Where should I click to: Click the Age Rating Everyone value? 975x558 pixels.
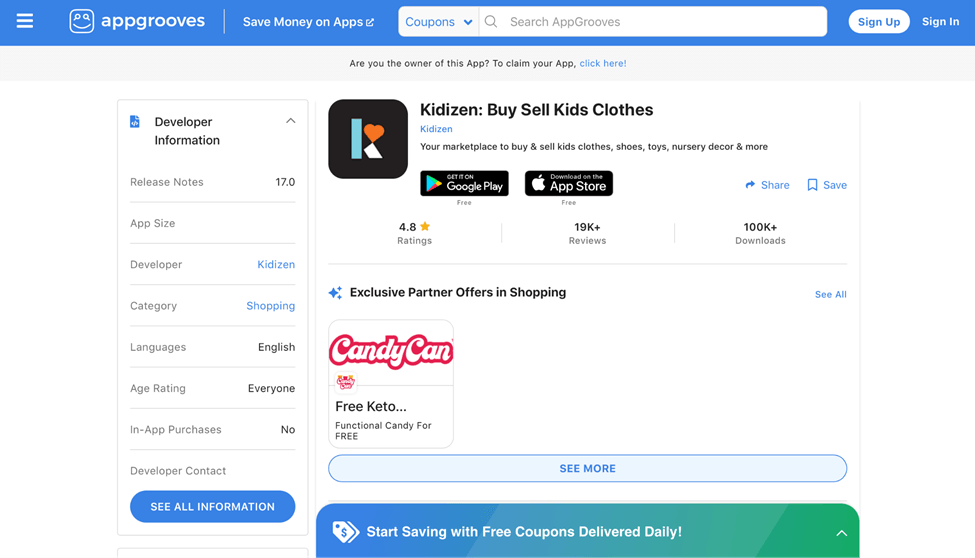pyautogui.click(x=271, y=388)
